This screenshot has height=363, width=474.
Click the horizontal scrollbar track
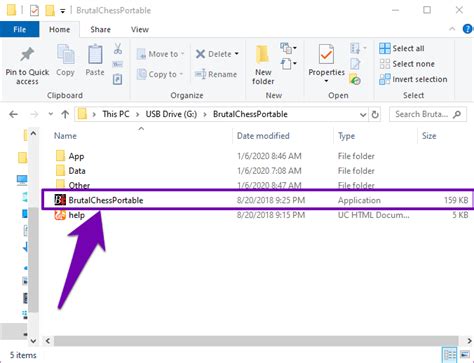pyautogui.click(x=256, y=341)
